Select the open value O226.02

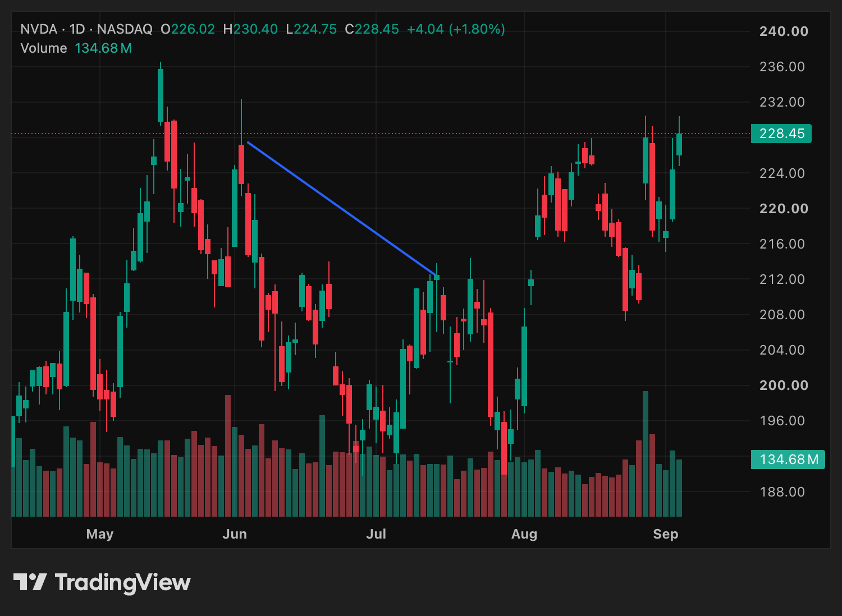[187, 29]
